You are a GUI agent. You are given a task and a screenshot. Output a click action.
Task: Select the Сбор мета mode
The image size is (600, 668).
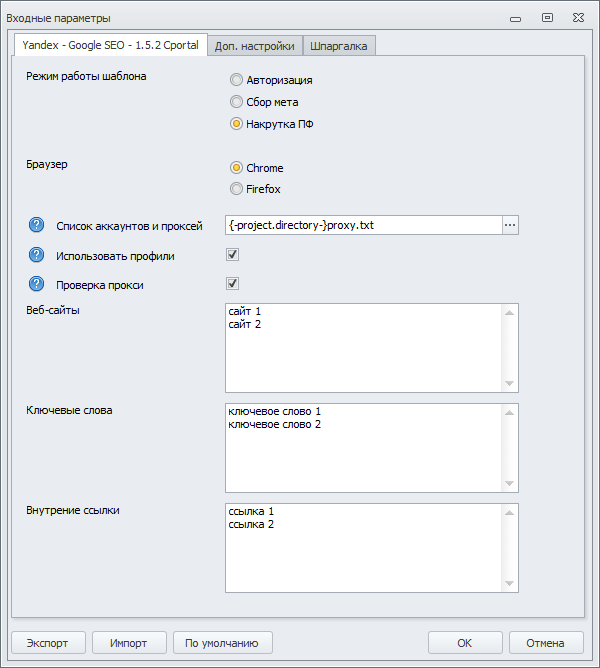pos(236,102)
